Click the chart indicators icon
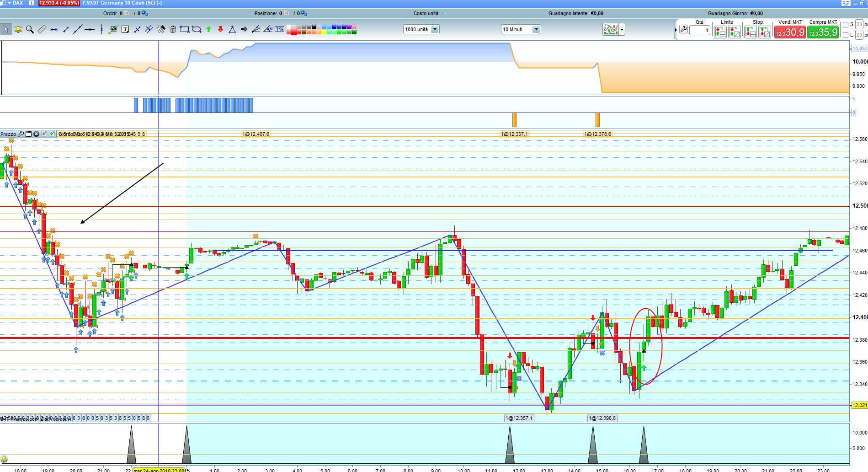The width and height of the screenshot is (868, 472). click(611, 30)
